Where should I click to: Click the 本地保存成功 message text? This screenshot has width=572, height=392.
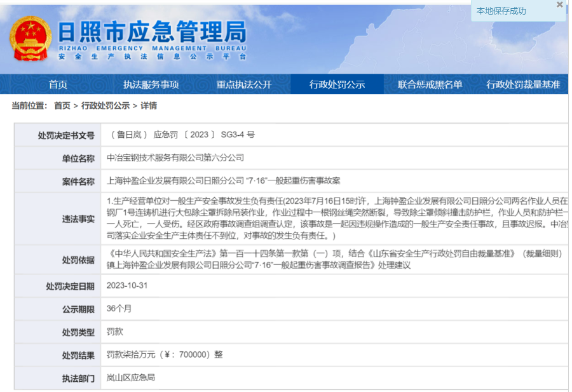click(501, 11)
